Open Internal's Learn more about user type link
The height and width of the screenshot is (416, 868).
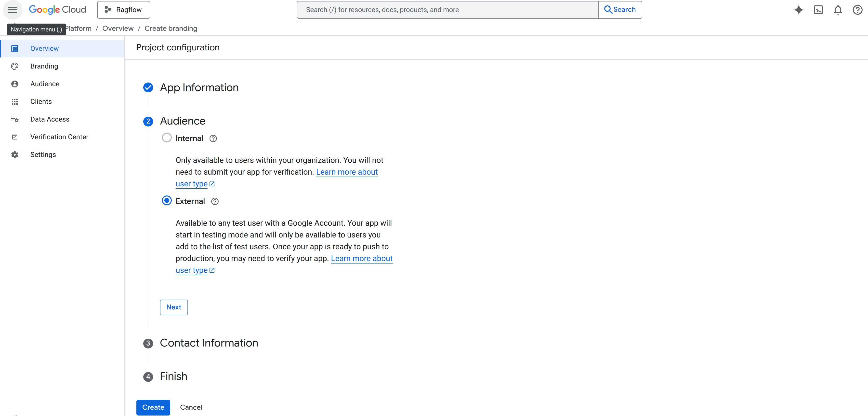point(347,172)
